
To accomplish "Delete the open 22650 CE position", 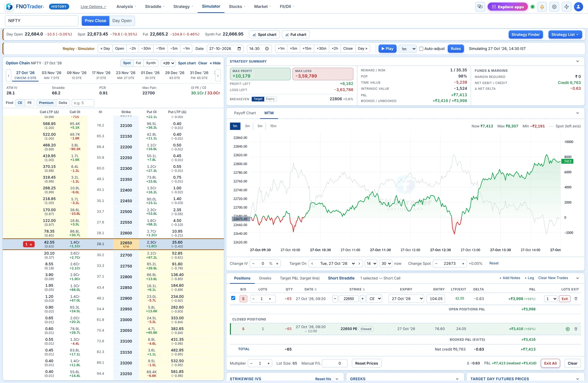I will click(x=576, y=299).
